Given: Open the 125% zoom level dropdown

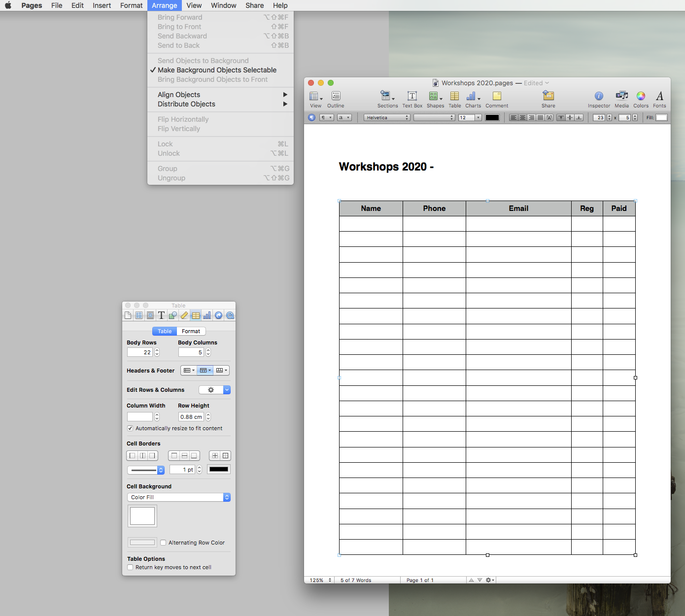Looking at the screenshot, I should tap(319, 580).
